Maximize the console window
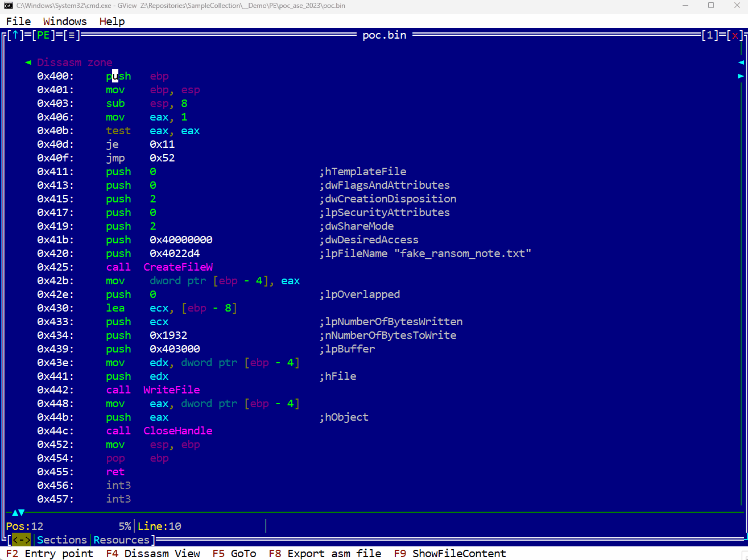Viewport: 748px width, 560px height. (711, 6)
